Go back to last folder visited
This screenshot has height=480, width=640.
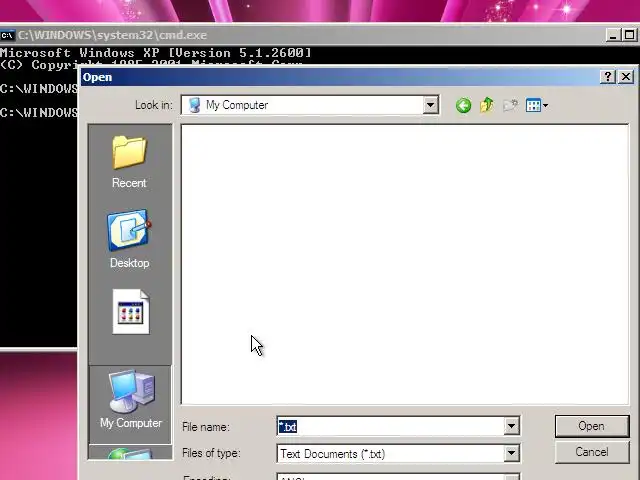[x=463, y=106]
